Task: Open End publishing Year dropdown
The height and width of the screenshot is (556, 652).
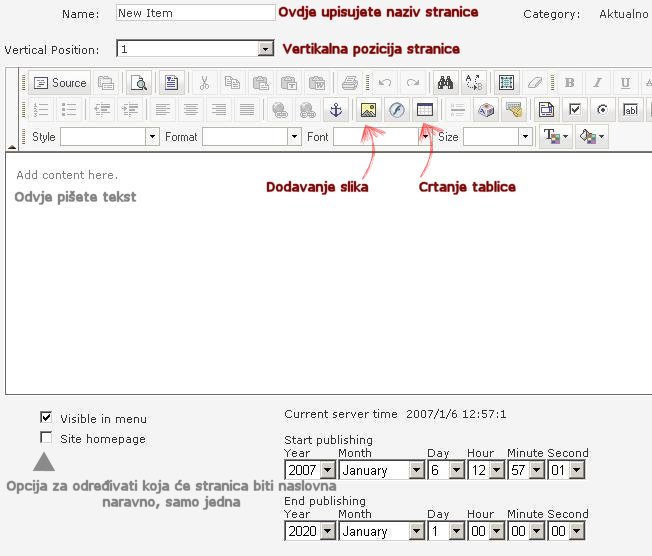Action: point(327,532)
